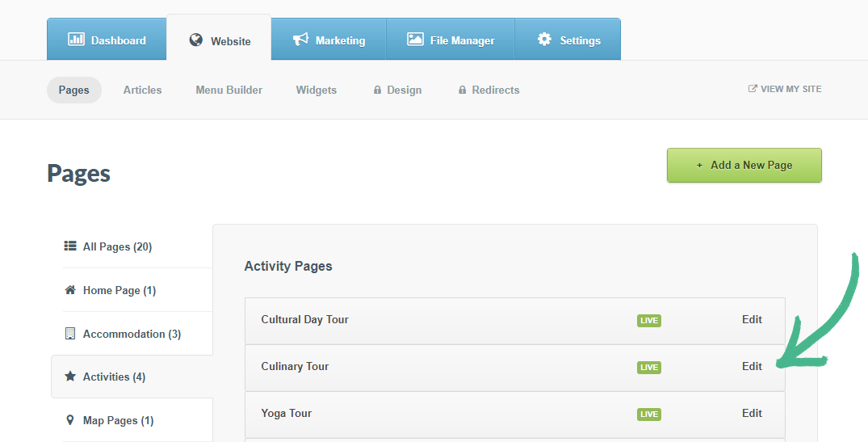This screenshot has height=442, width=868.
Task: Open the Widgets section
Action: point(316,90)
